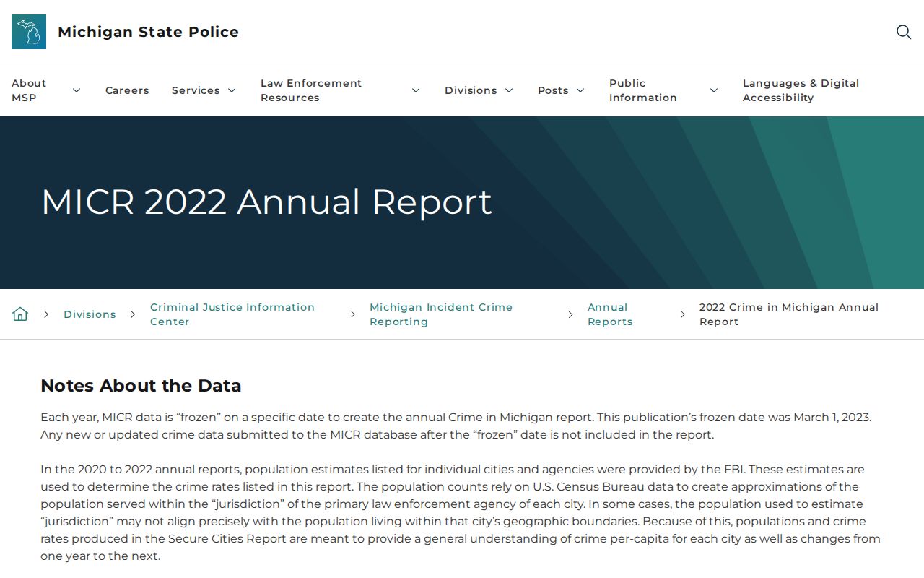Open the Posts menu item

click(x=553, y=90)
